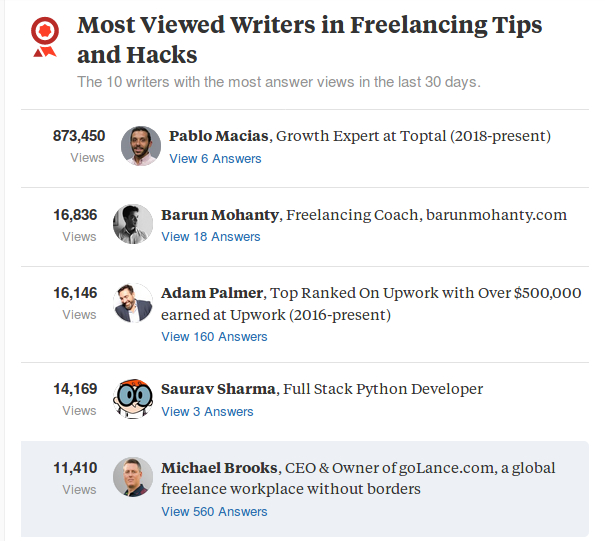Visit Barun Mohanty's profile name link
The image size is (605, 541).
point(221,214)
